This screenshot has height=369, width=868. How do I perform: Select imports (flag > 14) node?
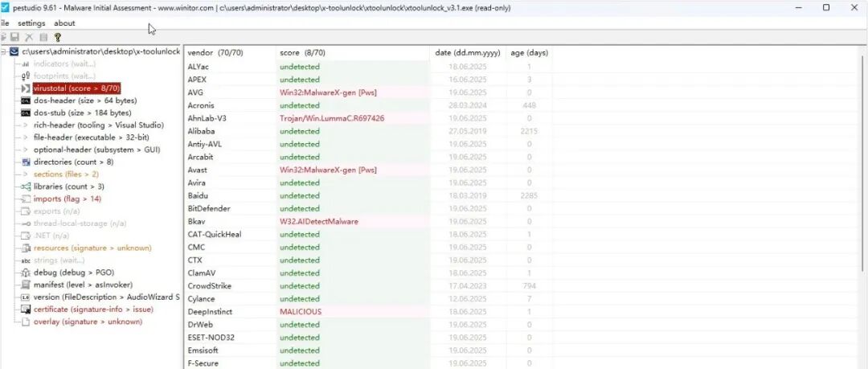tap(68, 199)
